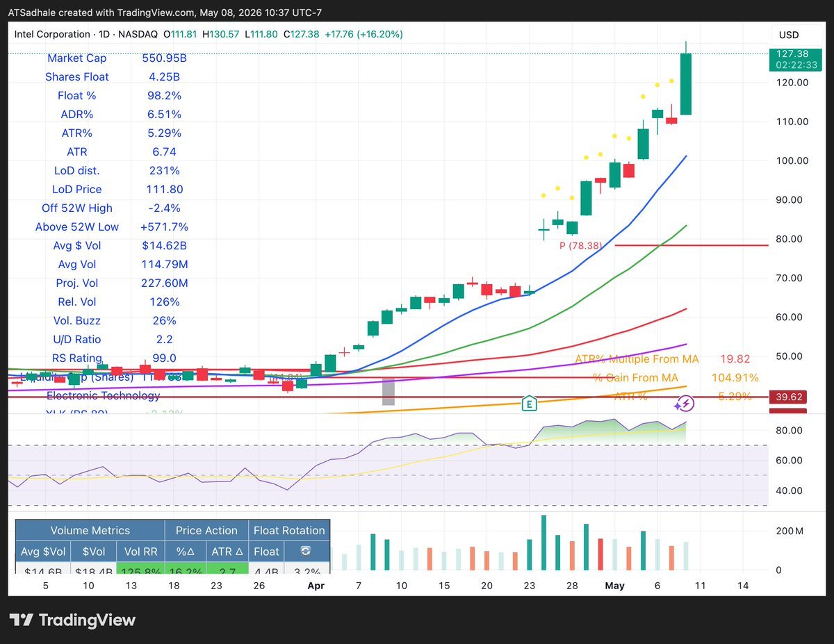Select the Proj. Vol value 227.60M
Image resolution: width=834 pixels, height=644 pixels.
(x=164, y=283)
